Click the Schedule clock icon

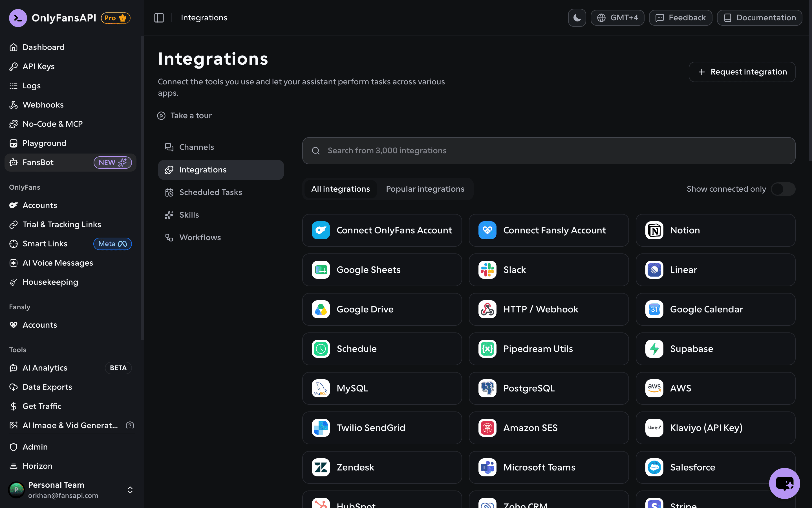click(321, 349)
